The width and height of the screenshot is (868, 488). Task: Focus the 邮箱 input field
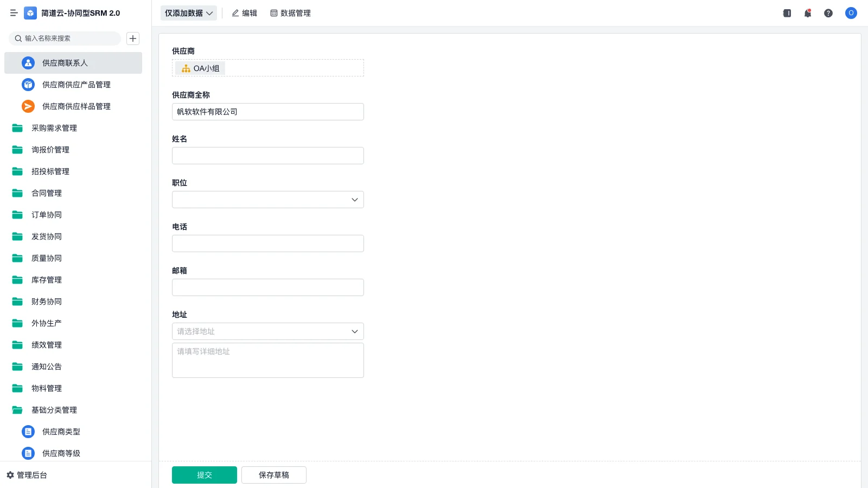click(x=268, y=287)
